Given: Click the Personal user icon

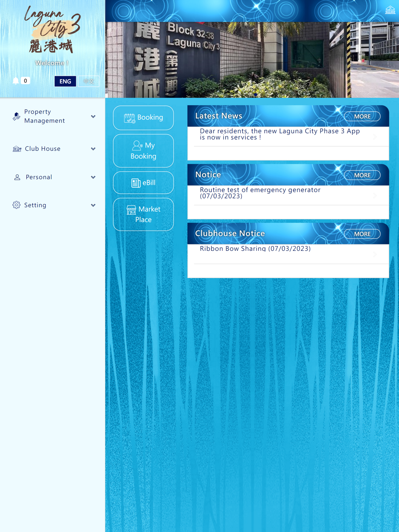Looking at the screenshot, I should [x=17, y=177].
